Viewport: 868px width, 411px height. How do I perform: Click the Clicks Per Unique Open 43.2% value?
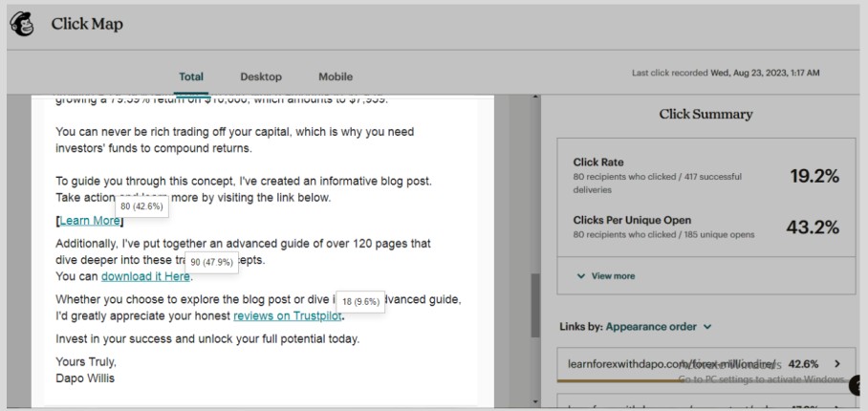tap(813, 227)
